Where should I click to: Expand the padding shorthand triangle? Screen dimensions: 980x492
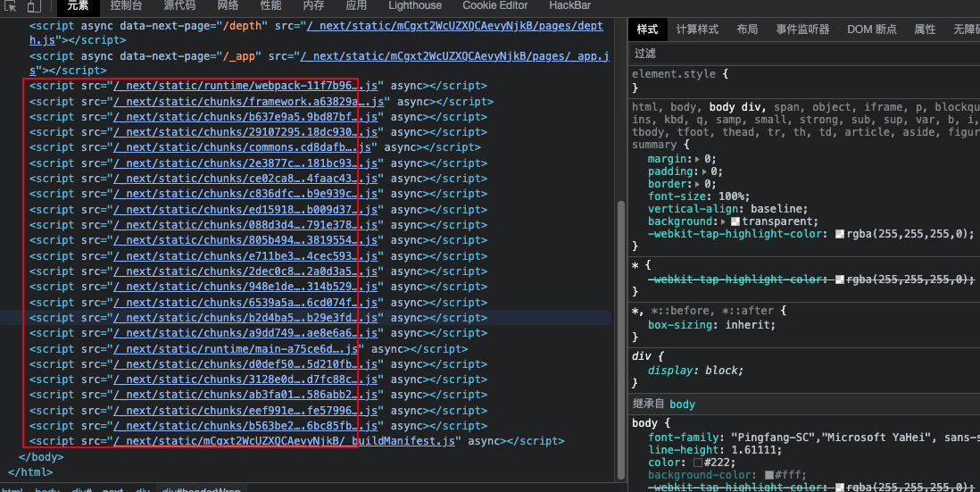(705, 171)
